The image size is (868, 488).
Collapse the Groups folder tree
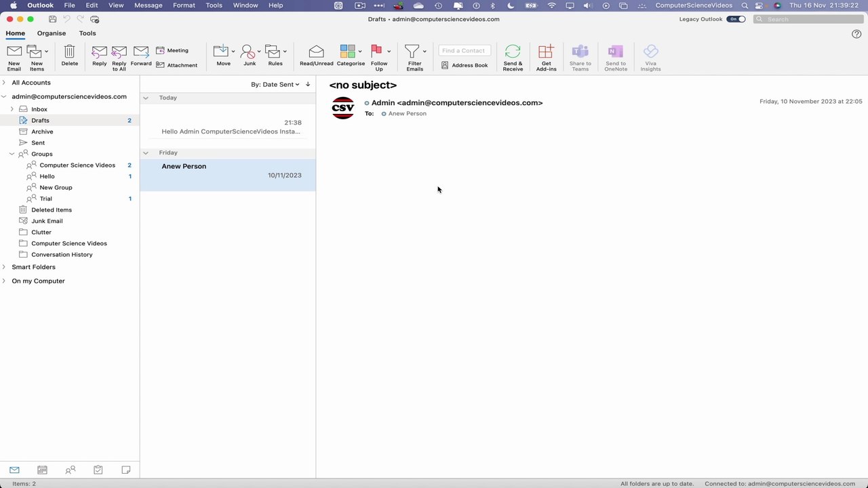pos(12,154)
